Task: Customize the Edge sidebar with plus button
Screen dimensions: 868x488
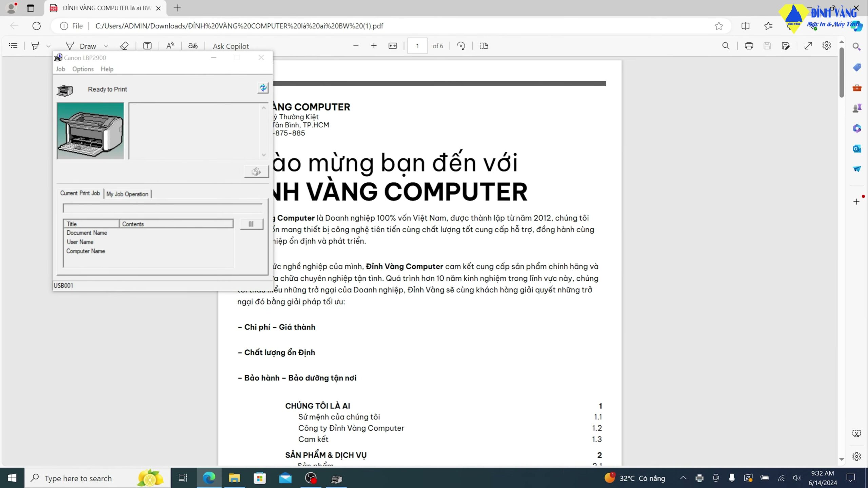Action: pos(856,202)
